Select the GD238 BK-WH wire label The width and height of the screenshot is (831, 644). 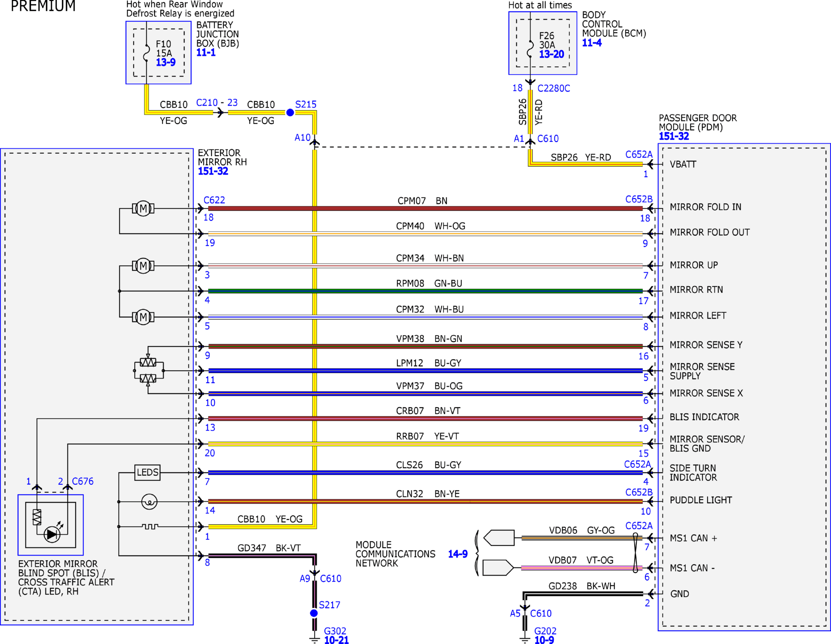pos(582,586)
